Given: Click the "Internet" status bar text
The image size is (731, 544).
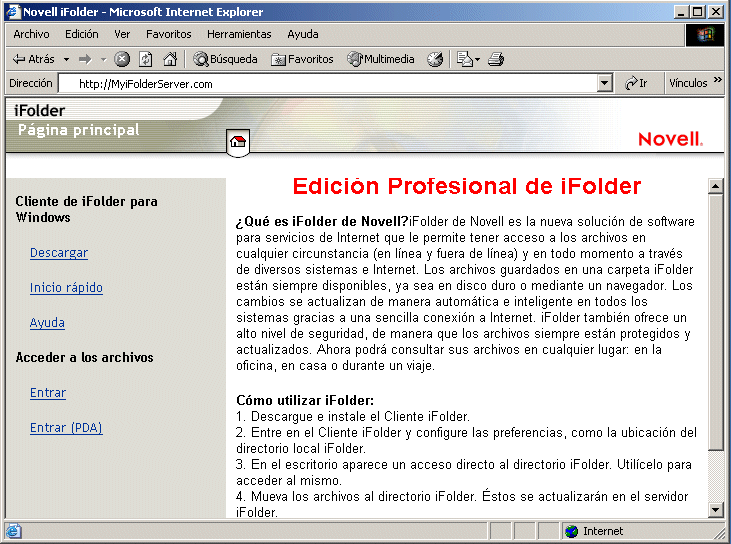Looking at the screenshot, I should pos(603,531).
